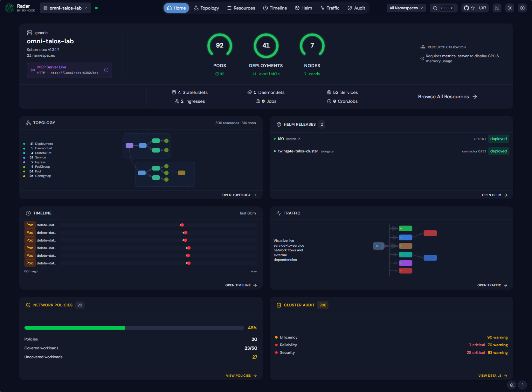The height and width of the screenshot is (392, 532).
Task: Click the Radar logo icon
Action: [10, 8]
